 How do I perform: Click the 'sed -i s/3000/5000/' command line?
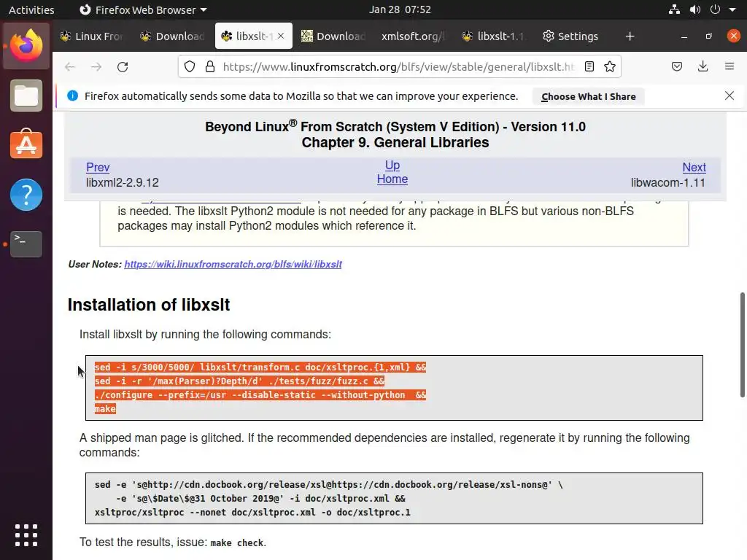[260, 367]
